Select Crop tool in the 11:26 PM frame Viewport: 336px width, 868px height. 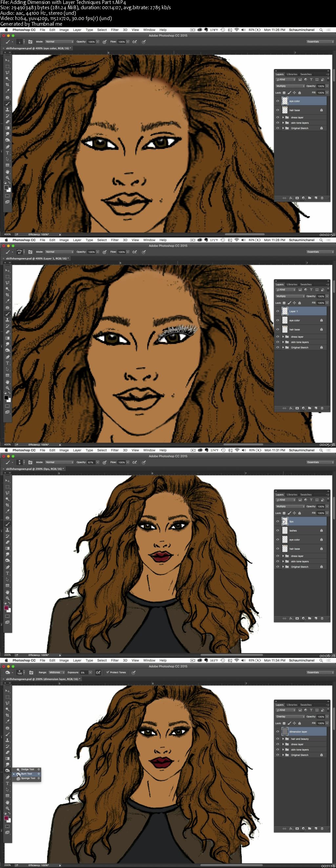[x=7, y=85]
